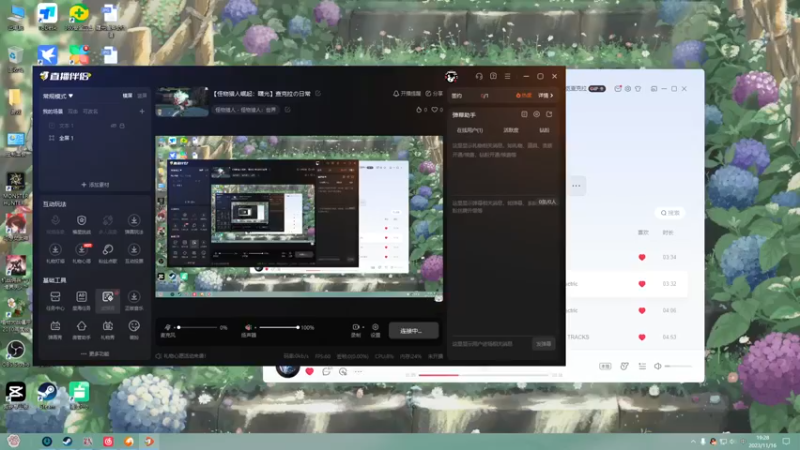
Task: Click the 录制 record icon
Action: tap(356, 330)
